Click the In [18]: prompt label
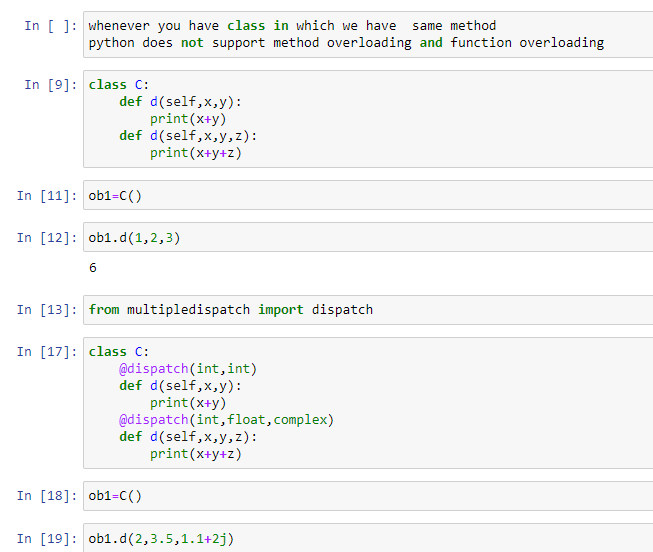 pyautogui.click(x=47, y=496)
